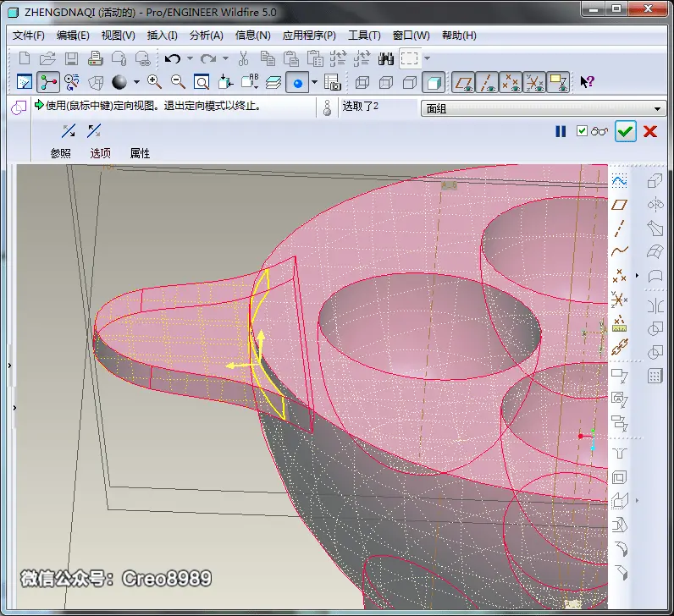The image size is (674, 616).
Task: Select the Zoom In magnifier tool
Action: pyautogui.click(x=154, y=81)
